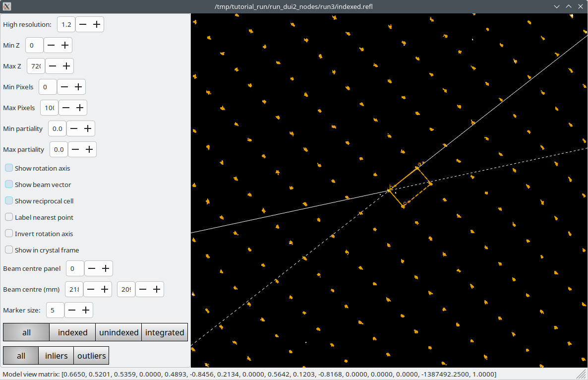
Task: Increase High resolution with plus button
Action: pyautogui.click(x=97, y=24)
